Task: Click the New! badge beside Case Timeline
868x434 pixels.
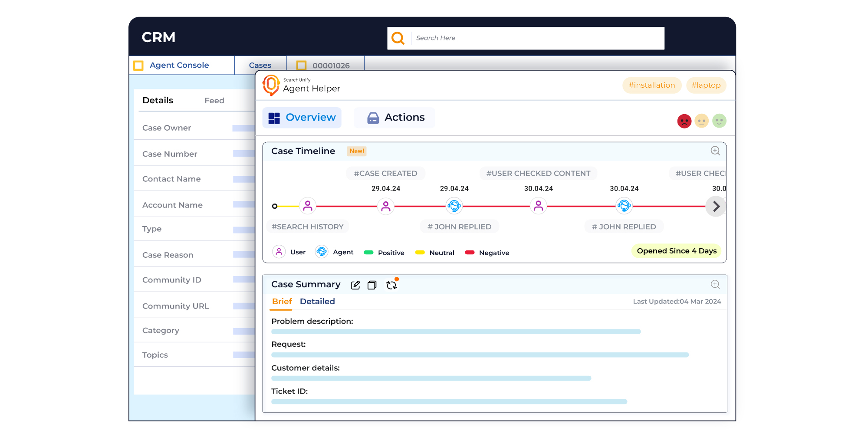Action: [357, 151]
